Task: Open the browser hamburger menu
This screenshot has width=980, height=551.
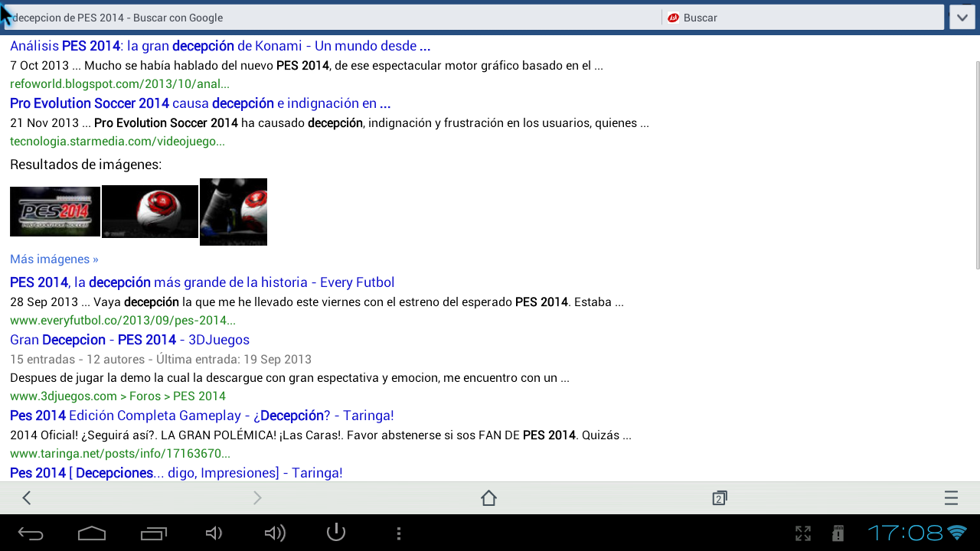Action: pos(951,498)
